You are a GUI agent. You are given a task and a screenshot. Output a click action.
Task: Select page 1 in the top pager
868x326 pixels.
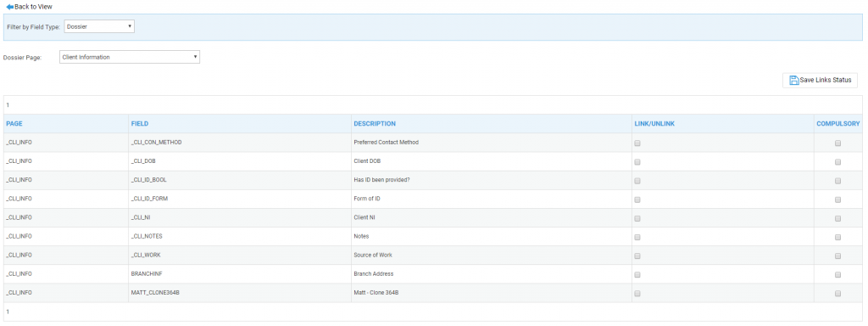pos(8,104)
